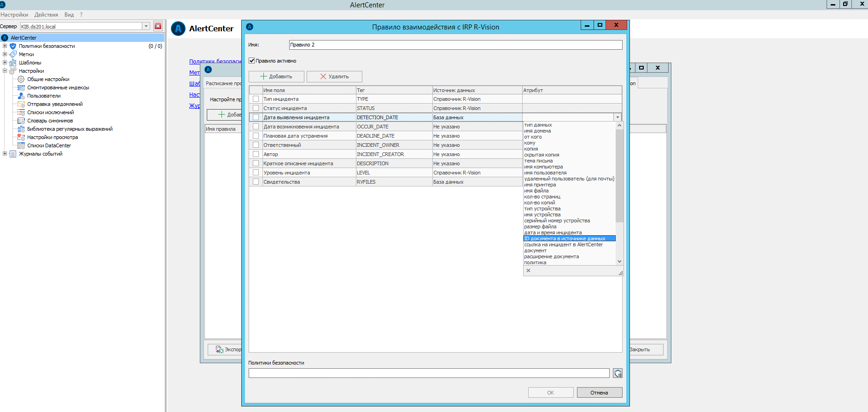Click the security policy picker shield icon
The image size is (868, 412).
618,373
